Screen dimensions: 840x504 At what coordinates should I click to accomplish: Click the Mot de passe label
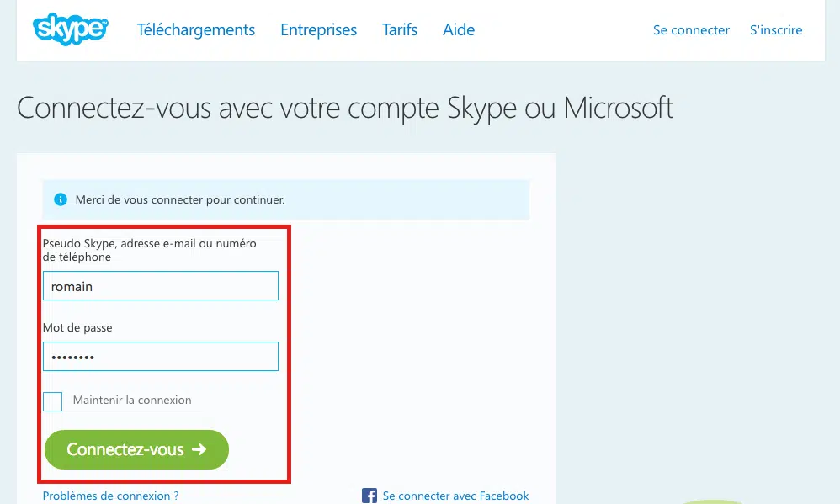pyautogui.click(x=77, y=327)
